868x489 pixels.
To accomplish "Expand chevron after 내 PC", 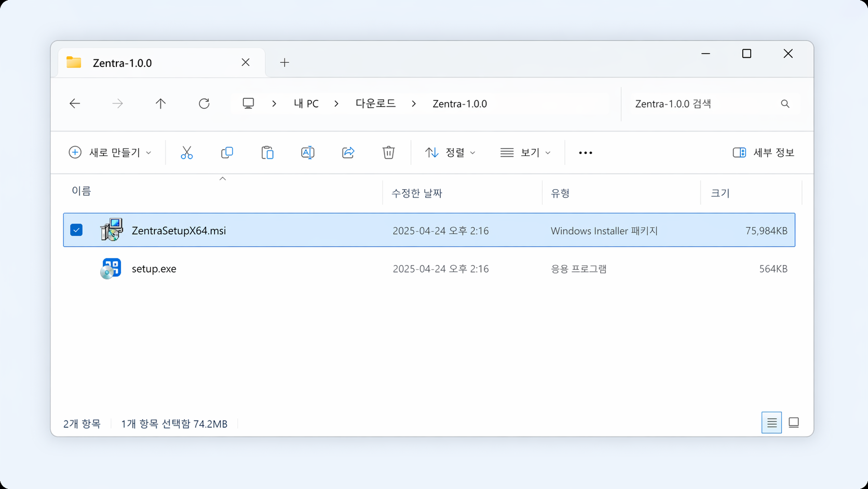I will 336,103.
